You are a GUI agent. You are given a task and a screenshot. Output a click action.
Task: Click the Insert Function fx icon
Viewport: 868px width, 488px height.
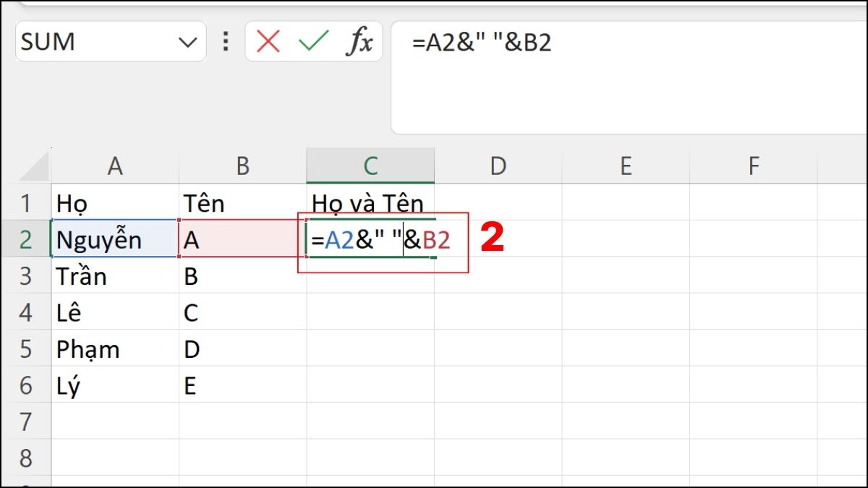point(361,41)
